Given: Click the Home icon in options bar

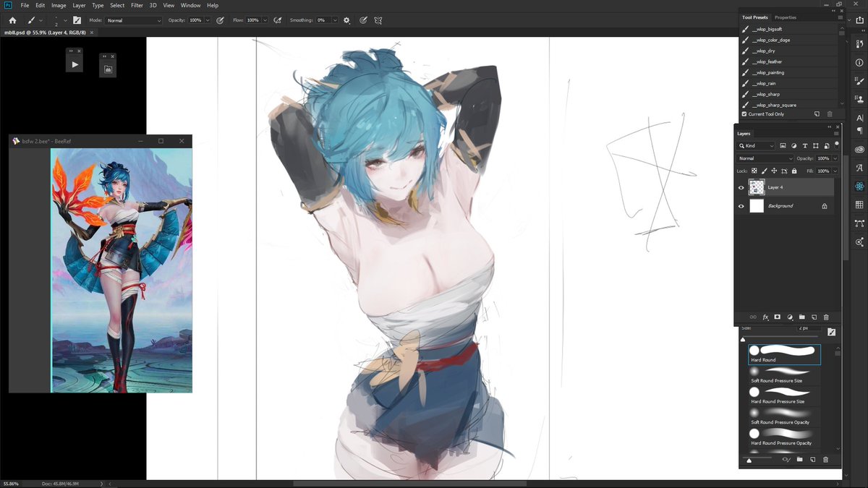Looking at the screenshot, I should pos(12,20).
